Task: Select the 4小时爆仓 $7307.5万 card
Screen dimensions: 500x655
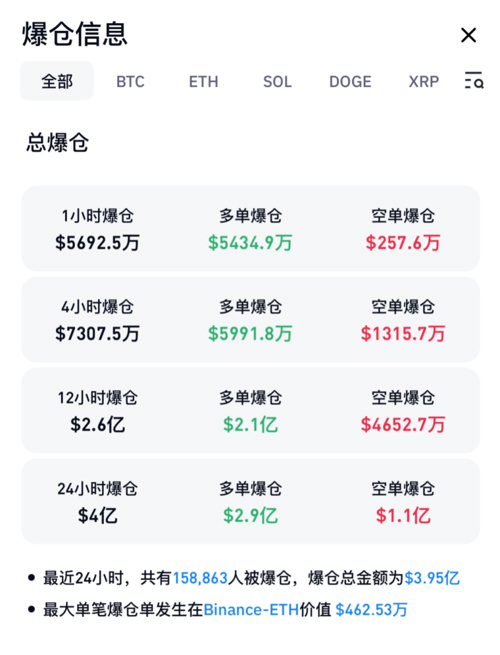Action: pos(250,320)
